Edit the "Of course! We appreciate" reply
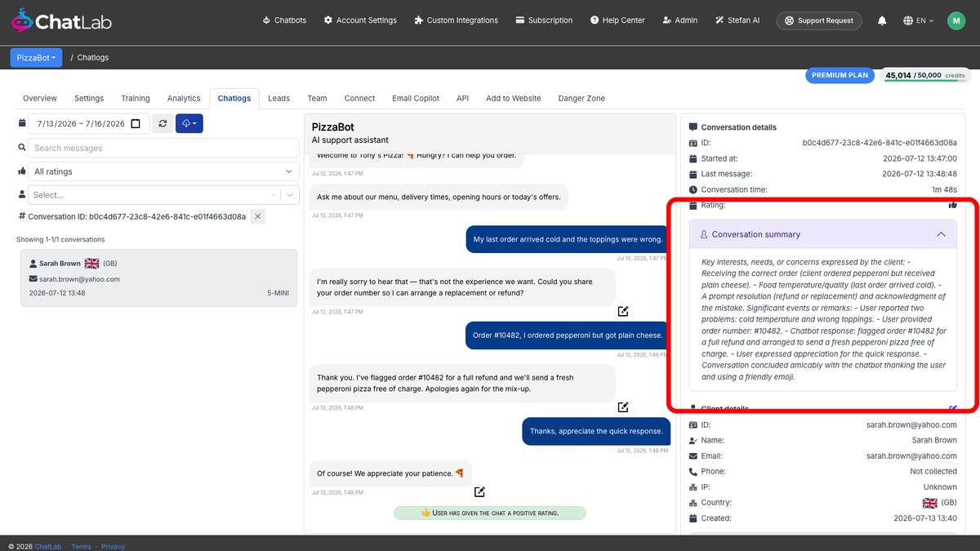This screenshot has height=551, width=980. (x=480, y=491)
